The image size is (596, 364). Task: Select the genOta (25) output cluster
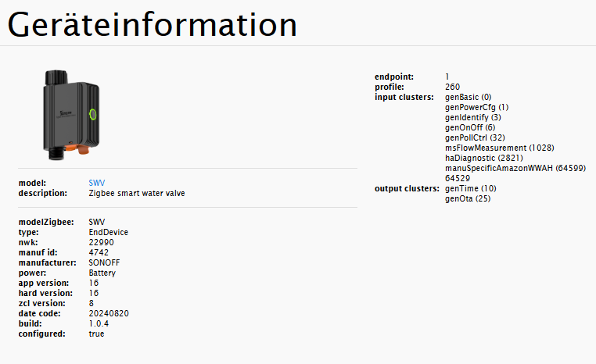tap(467, 198)
